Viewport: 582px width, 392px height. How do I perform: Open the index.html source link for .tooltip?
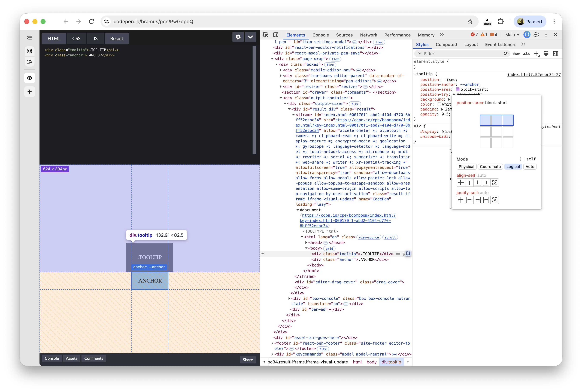pyautogui.click(x=534, y=75)
